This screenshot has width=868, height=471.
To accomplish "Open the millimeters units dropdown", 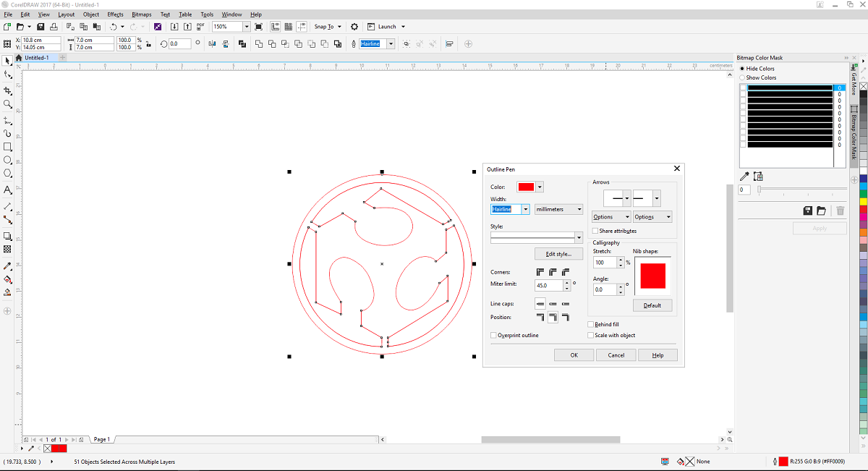I will 558,209.
